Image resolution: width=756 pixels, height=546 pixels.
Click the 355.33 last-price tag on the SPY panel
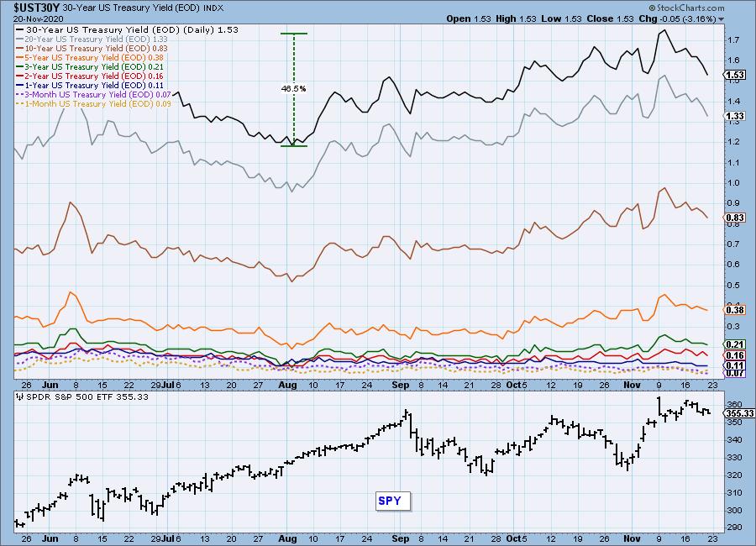tap(739, 413)
